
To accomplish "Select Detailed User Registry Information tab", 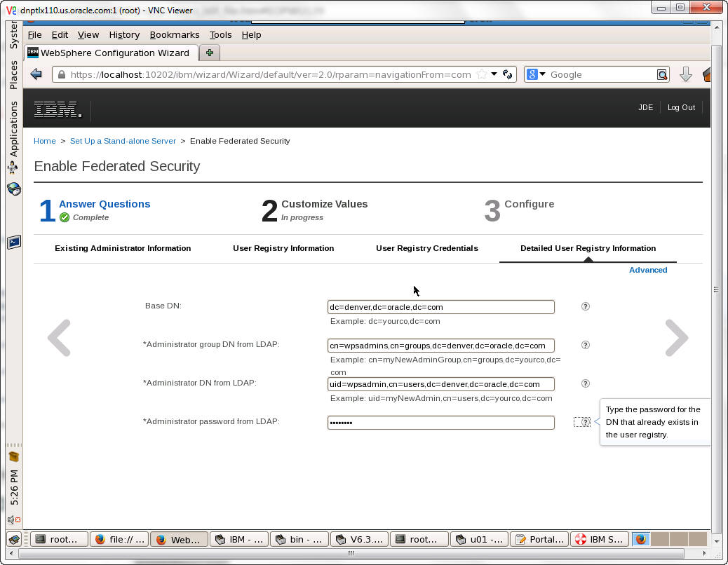I will (588, 248).
